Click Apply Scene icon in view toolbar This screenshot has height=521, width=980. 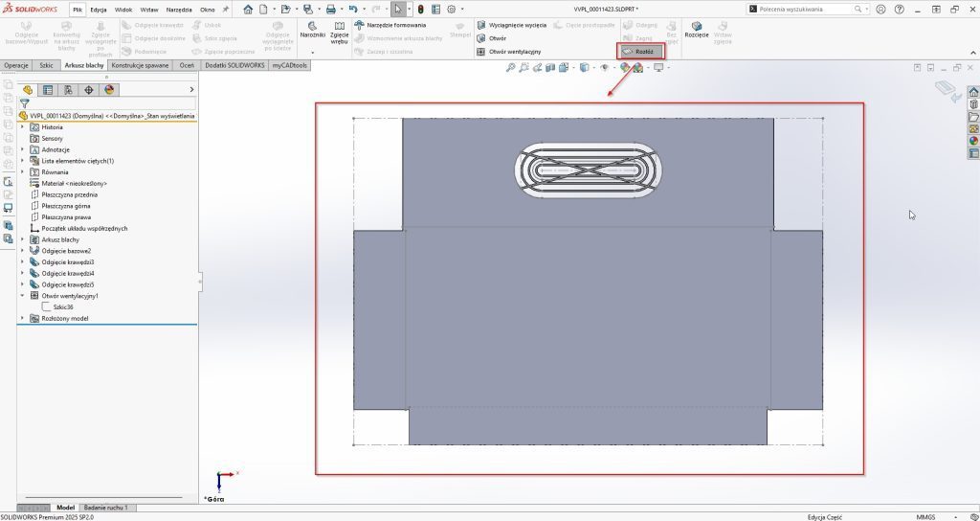click(637, 68)
